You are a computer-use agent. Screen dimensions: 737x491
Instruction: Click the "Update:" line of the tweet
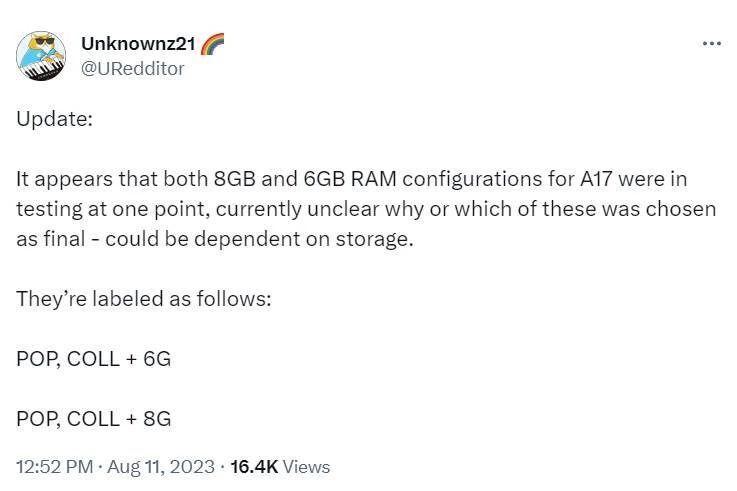tap(54, 118)
